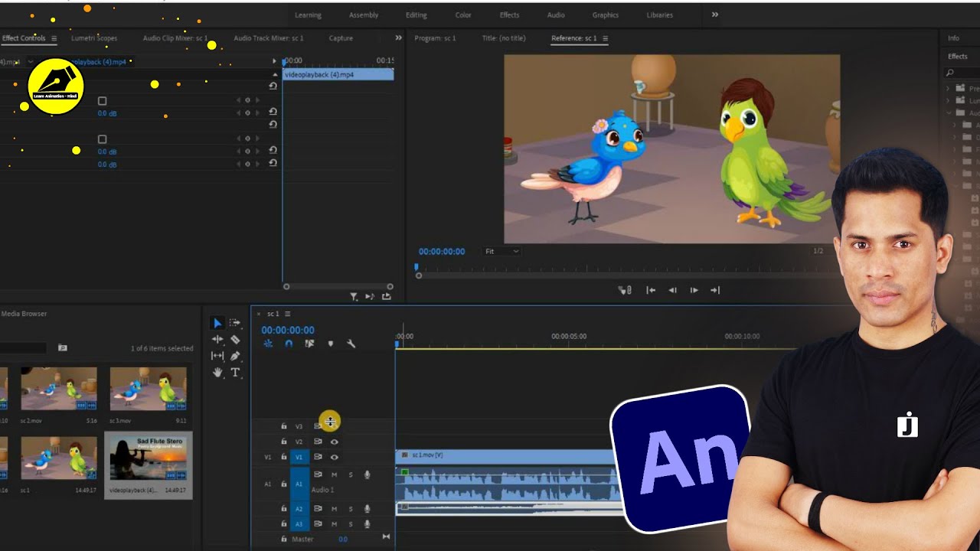Viewport: 980px width, 551px height.
Task: Add a marker using timeline marker icon
Action: pos(331,344)
